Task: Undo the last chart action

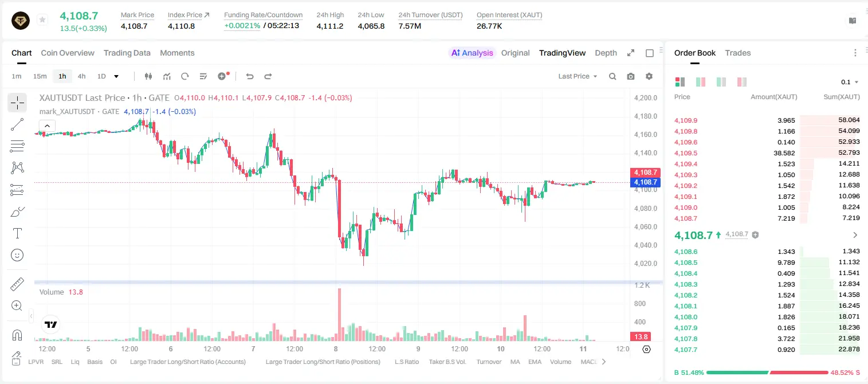Action: click(249, 76)
